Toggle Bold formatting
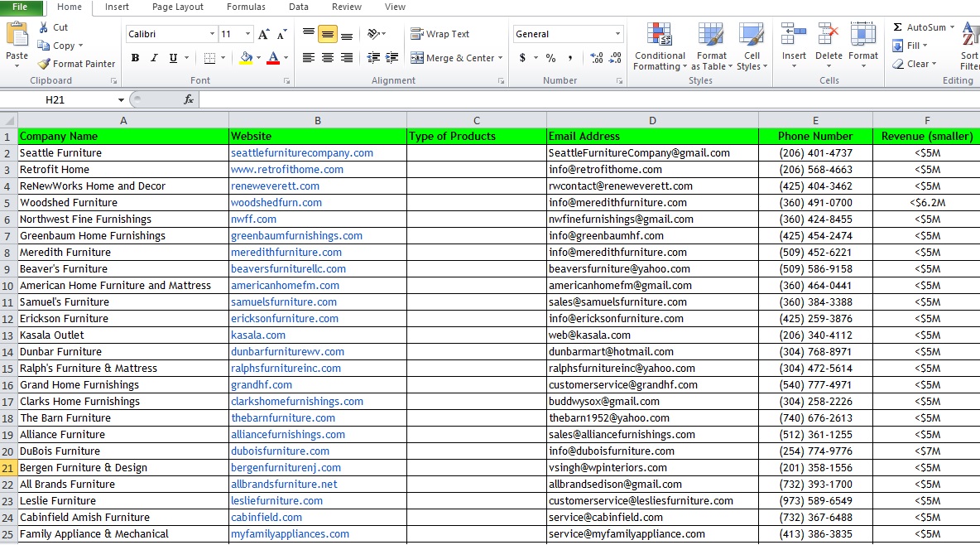 point(135,58)
